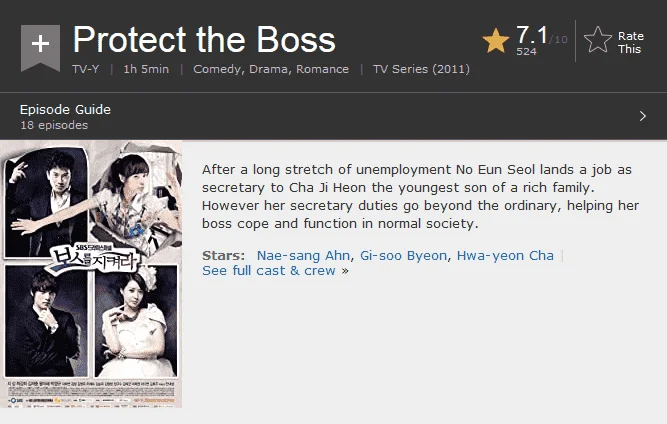The width and height of the screenshot is (667, 424).
Task: Click the TV-Y certificate rating
Action: [x=86, y=69]
